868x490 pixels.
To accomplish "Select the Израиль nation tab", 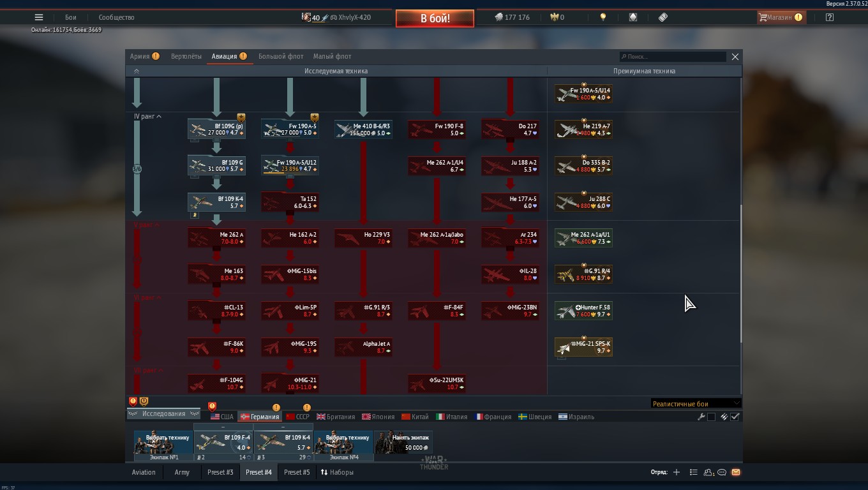I will 576,417.
